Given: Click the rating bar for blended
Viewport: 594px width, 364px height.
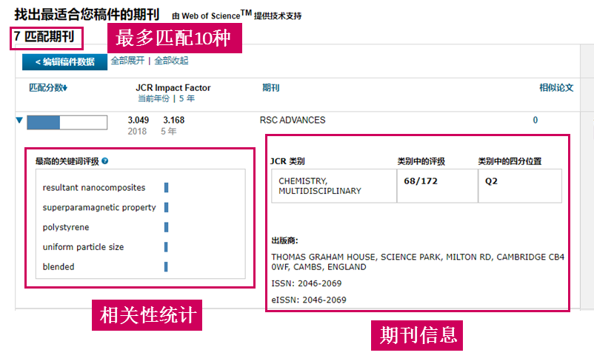Looking at the screenshot, I should [166, 267].
